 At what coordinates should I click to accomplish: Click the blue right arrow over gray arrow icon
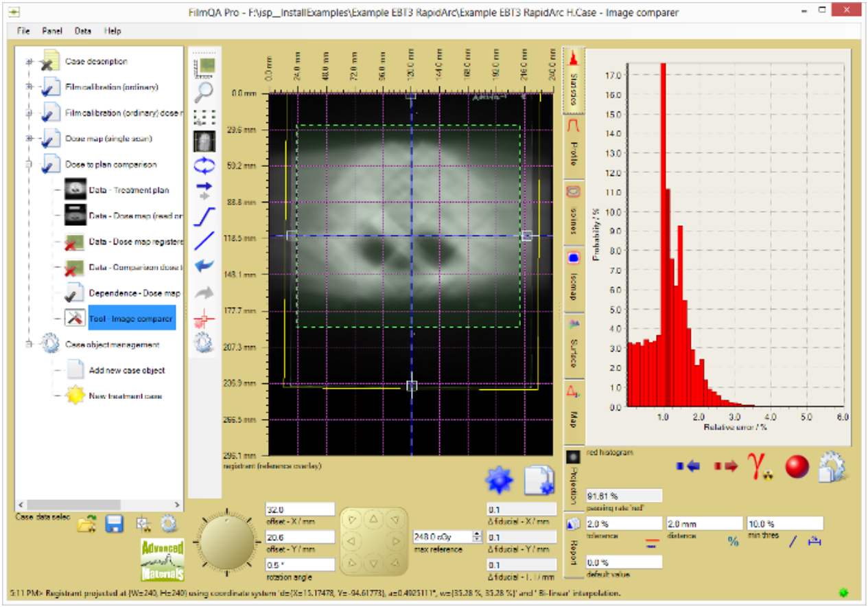pyautogui.click(x=204, y=190)
